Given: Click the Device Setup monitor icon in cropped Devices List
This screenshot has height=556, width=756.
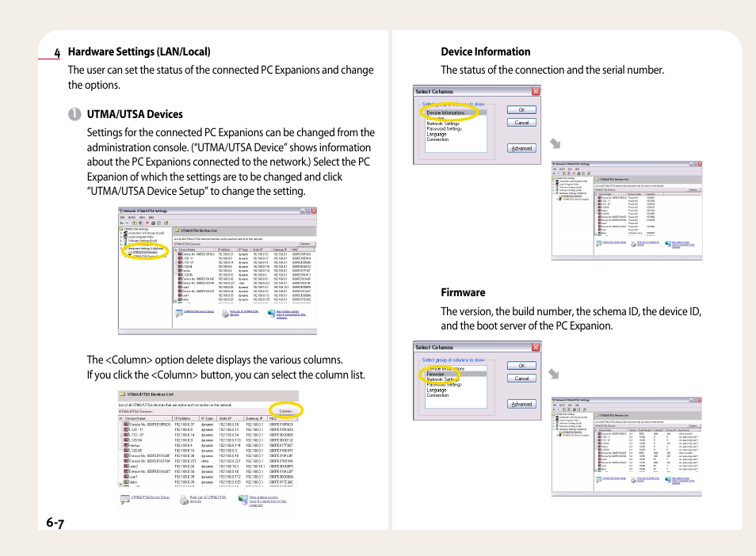Looking at the screenshot, I should (125, 499).
